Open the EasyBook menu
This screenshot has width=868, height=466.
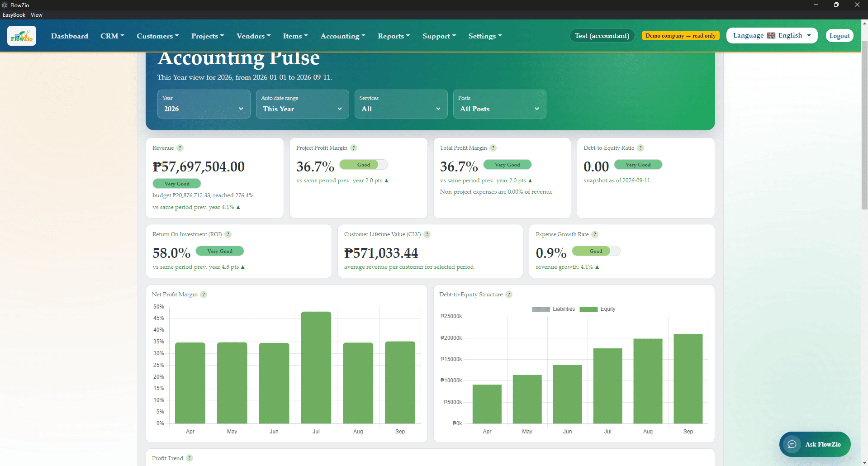[x=14, y=15]
